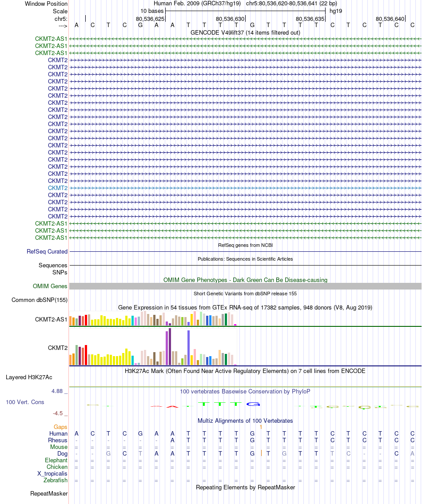Open 100 vertebrates Basewise Conservation by PhyloP

[245, 392]
